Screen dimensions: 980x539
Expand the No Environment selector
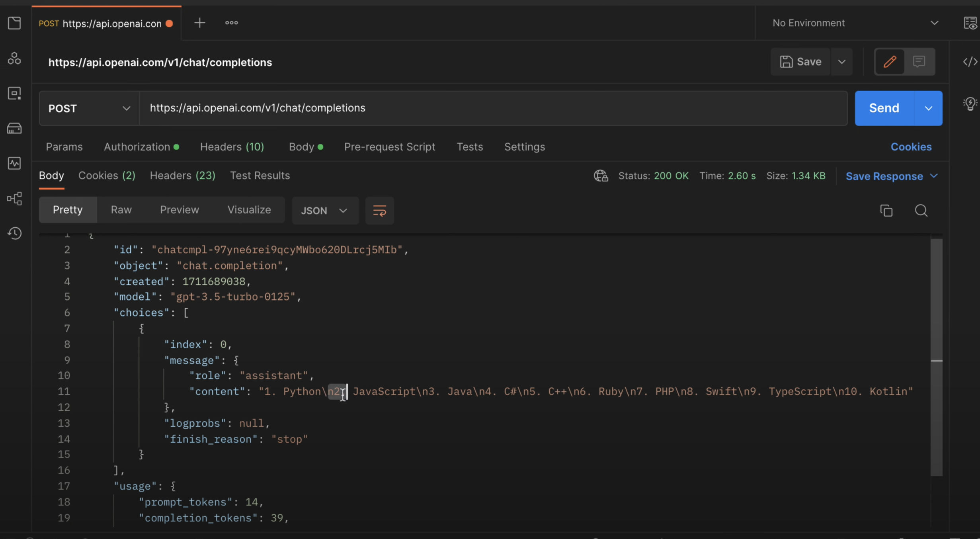tap(855, 23)
